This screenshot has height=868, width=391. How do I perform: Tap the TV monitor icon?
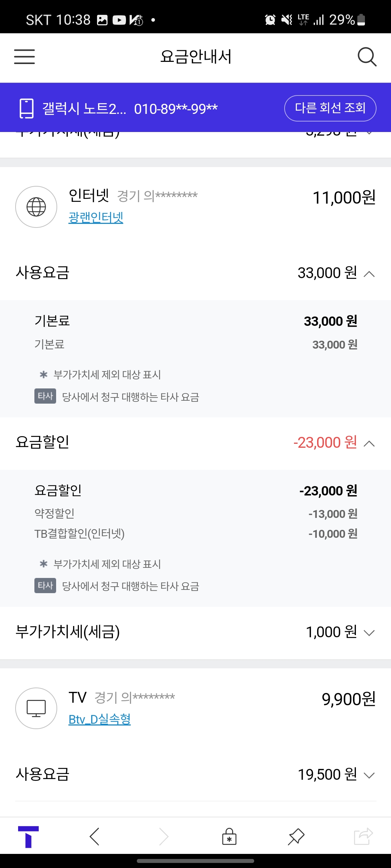36,708
